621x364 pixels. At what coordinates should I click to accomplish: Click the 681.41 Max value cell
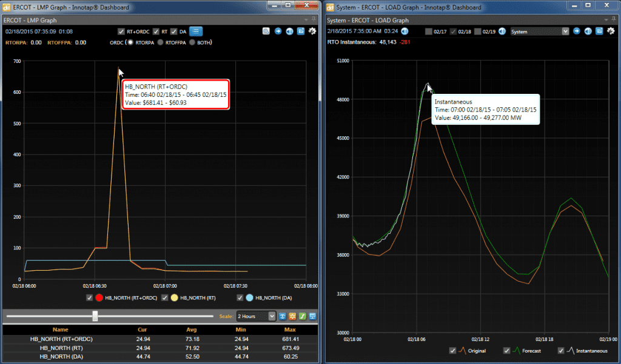coord(290,339)
